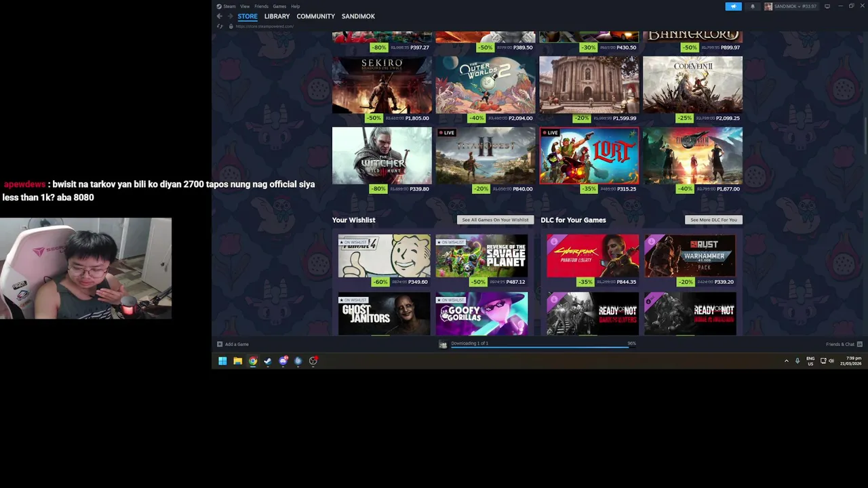This screenshot has width=868, height=488.
Task: Open the Steam taskbar icon
Action: 267,361
